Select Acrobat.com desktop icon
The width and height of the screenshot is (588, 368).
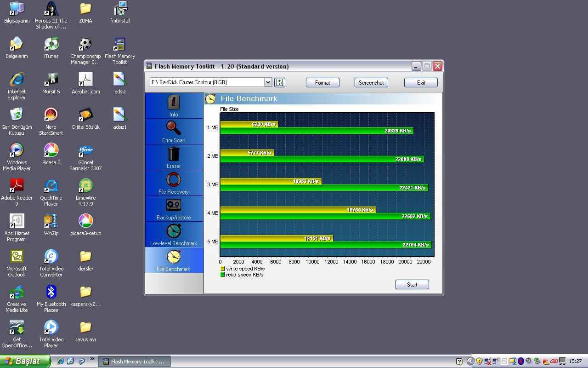point(85,83)
